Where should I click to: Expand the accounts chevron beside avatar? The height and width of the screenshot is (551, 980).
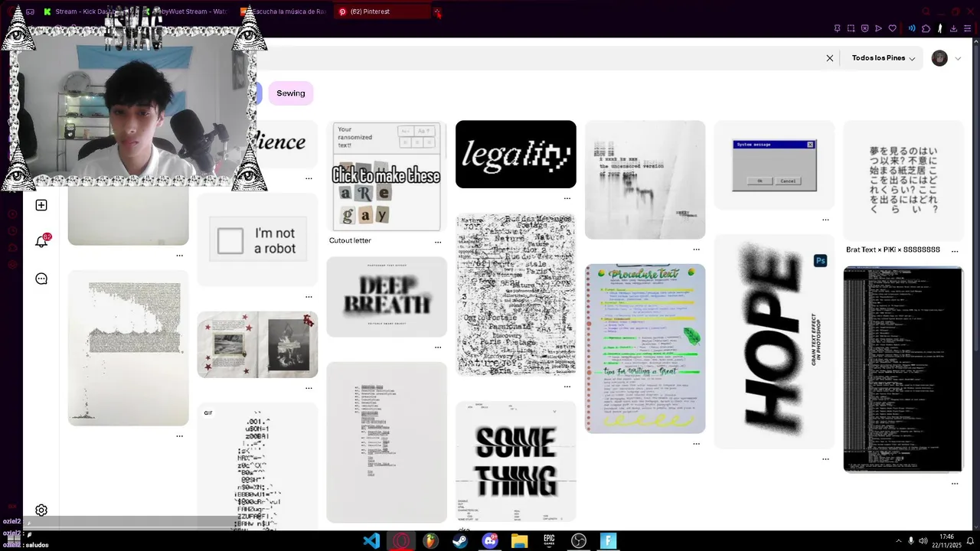coord(958,58)
